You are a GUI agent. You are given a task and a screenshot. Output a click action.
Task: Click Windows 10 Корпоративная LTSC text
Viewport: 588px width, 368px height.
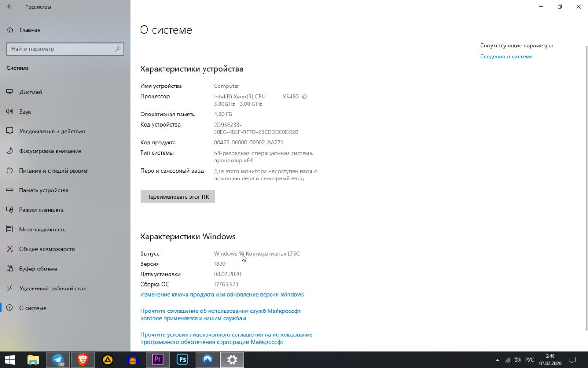click(257, 253)
